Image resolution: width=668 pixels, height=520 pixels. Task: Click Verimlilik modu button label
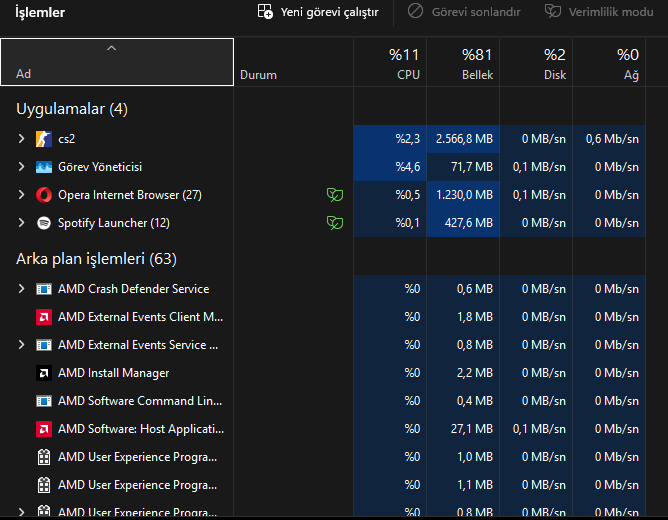point(611,12)
